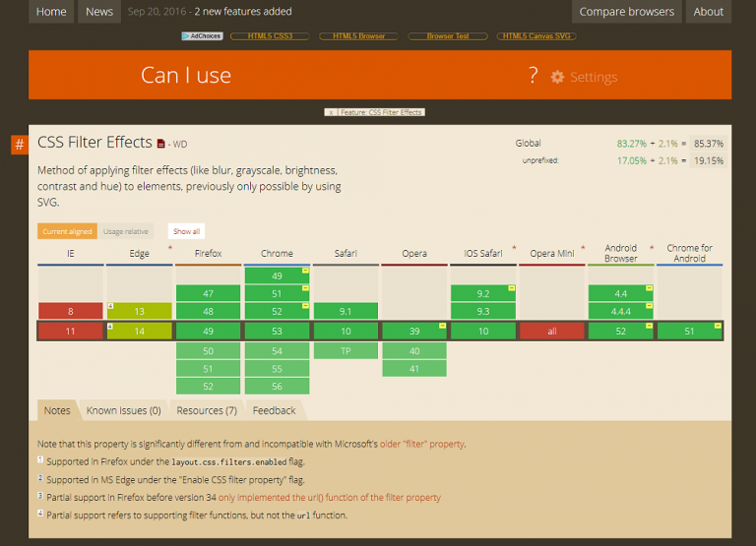Screen dimensions: 756x546
Task: Open the Known issues tab
Action: (x=123, y=410)
